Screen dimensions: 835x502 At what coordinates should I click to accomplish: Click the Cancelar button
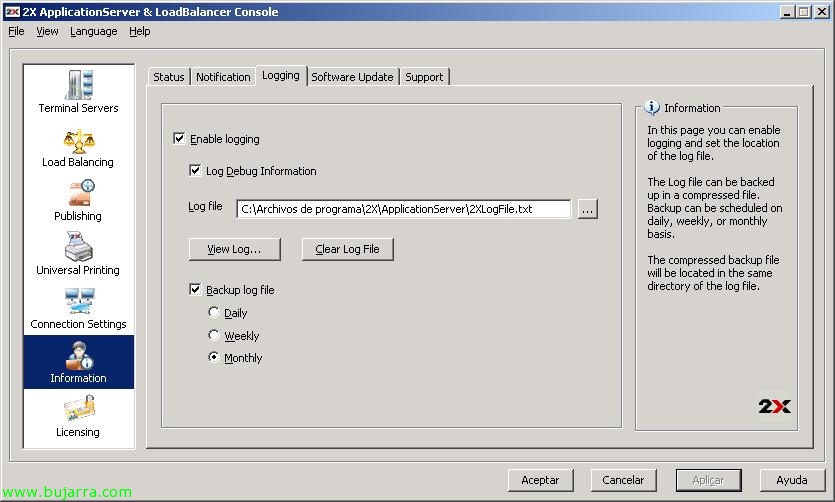tap(623, 480)
